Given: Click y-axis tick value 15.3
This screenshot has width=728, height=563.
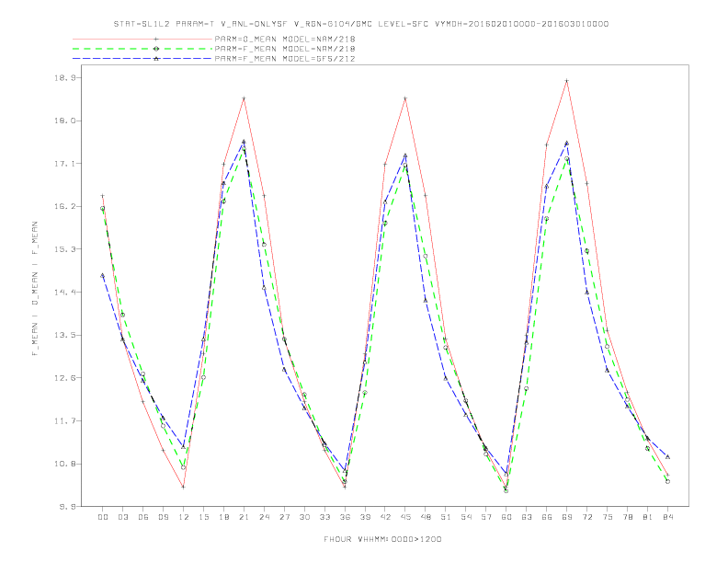Looking at the screenshot, I should coord(64,249).
